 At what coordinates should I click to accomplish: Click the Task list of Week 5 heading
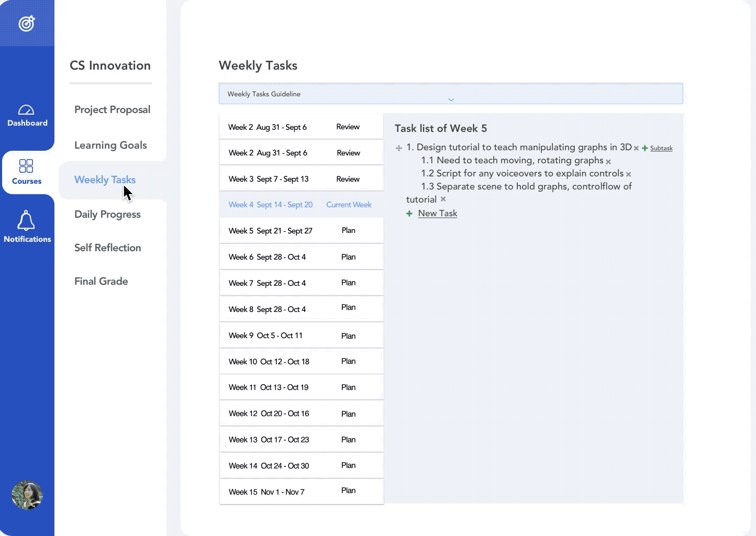coord(441,128)
